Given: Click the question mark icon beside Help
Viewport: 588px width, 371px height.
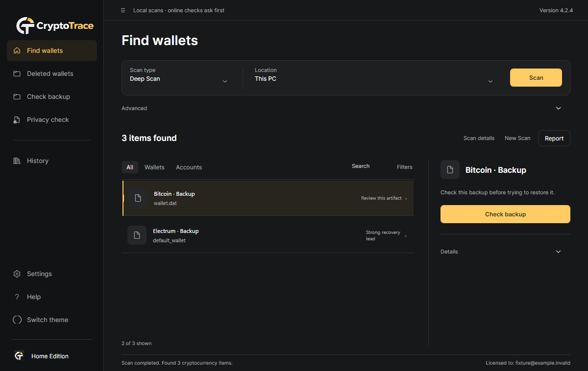Looking at the screenshot, I should click(x=17, y=297).
